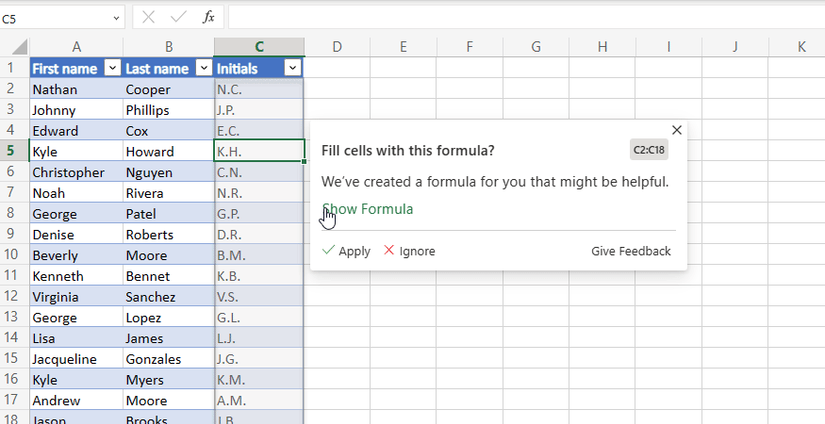Screen dimensions: 825x424
Task: Select cell containing Noah
Action: tap(76, 193)
